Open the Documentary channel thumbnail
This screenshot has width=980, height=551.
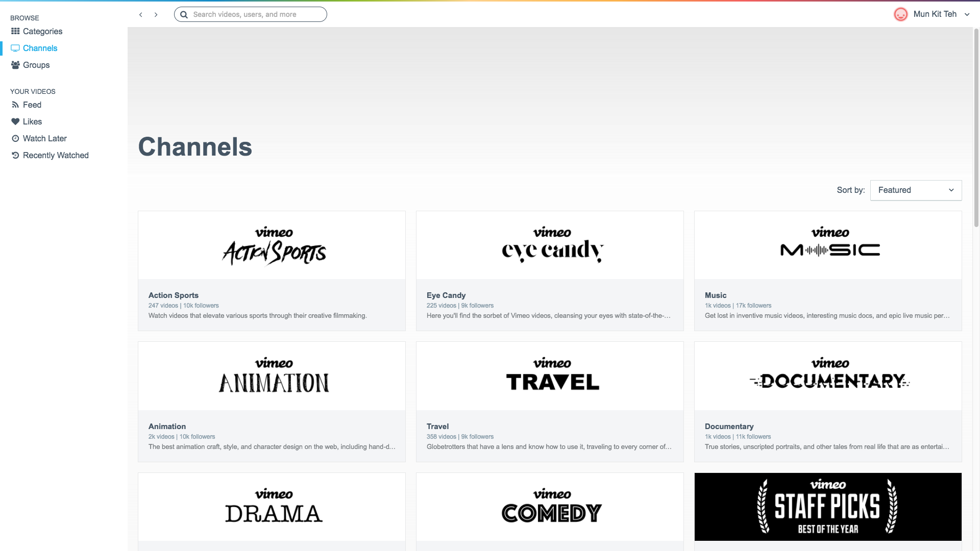(x=828, y=376)
